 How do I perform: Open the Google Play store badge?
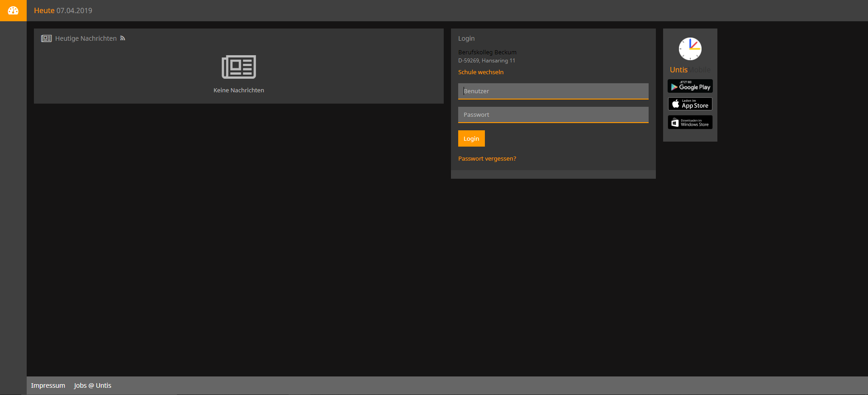(x=690, y=86)
